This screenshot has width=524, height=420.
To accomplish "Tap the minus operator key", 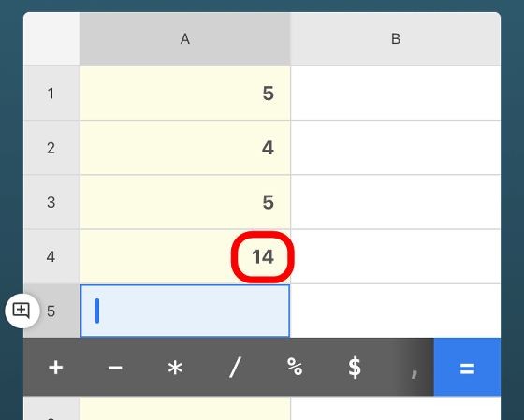I will pyautogui.click(x=115, y=368).
